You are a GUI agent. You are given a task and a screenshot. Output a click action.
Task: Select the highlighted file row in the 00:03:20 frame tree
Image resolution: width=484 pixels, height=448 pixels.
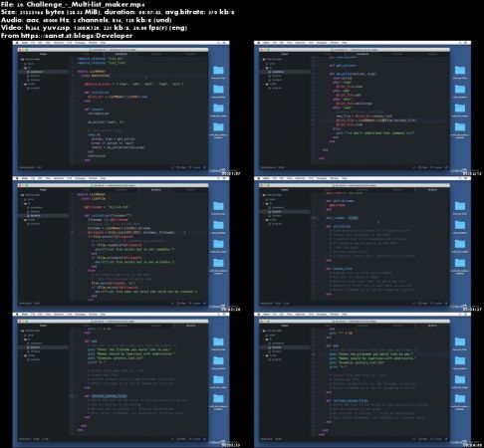point(43,216)
